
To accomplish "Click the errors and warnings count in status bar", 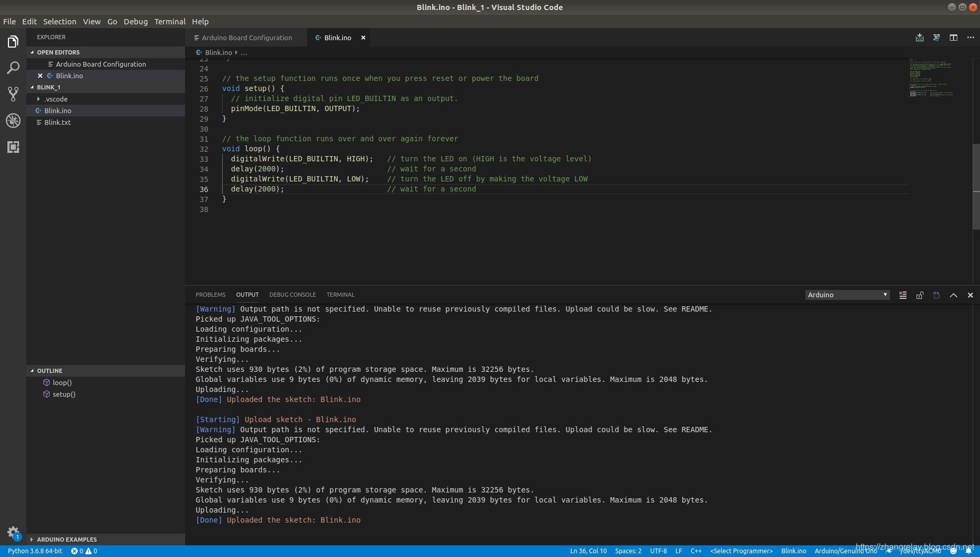I will [84, 551].
